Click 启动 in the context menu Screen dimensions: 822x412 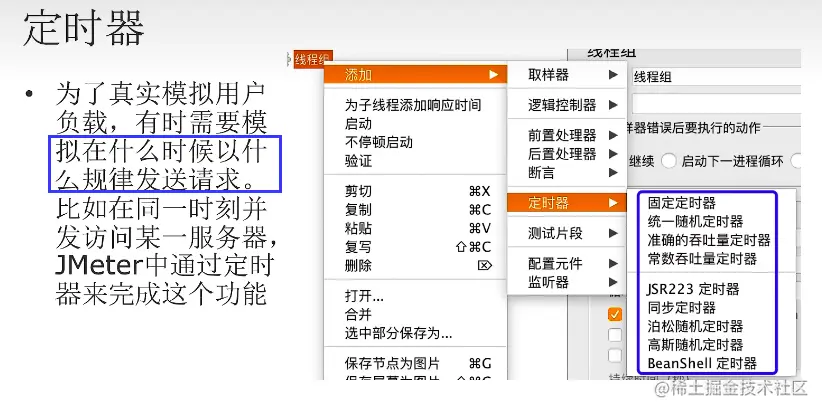[416, 124]
